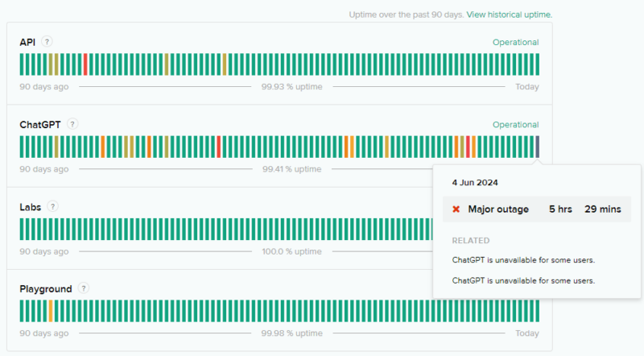Click the orange bar in Playground uptime row
Image resolution: width=644 pixels, height=356 pixels.
pos(51,311)
